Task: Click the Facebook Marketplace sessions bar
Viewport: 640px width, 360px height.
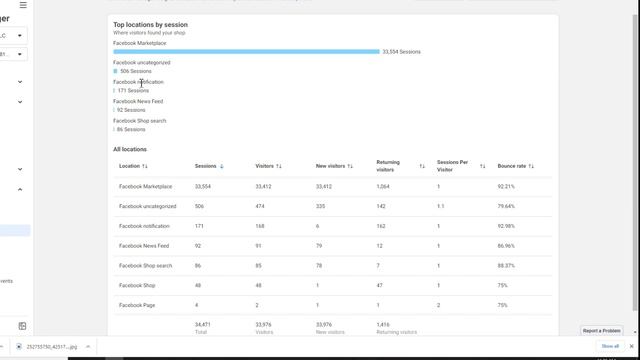Action: (246, 52)
